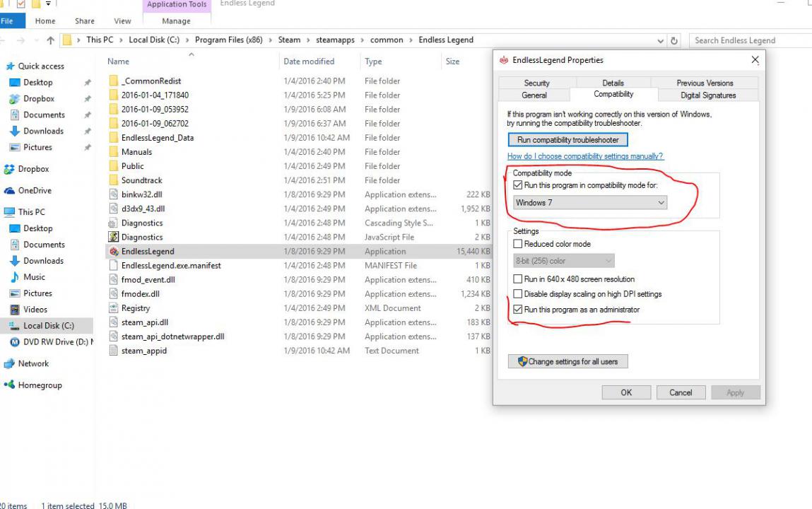Image resolution: width=812 pixels, height=509 pixels.
Task: Expand the chevron after Steam in path
Action: tap(307, 40)
